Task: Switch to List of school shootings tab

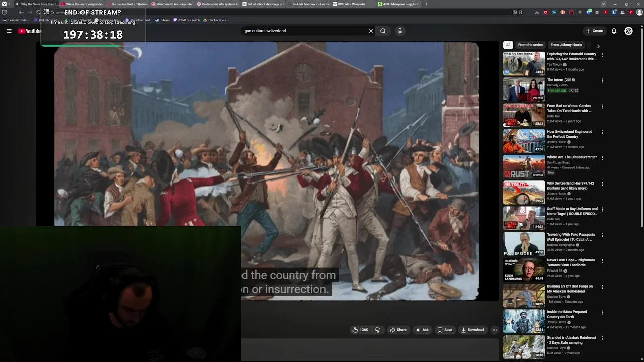Action: click(x=263, y=4)
